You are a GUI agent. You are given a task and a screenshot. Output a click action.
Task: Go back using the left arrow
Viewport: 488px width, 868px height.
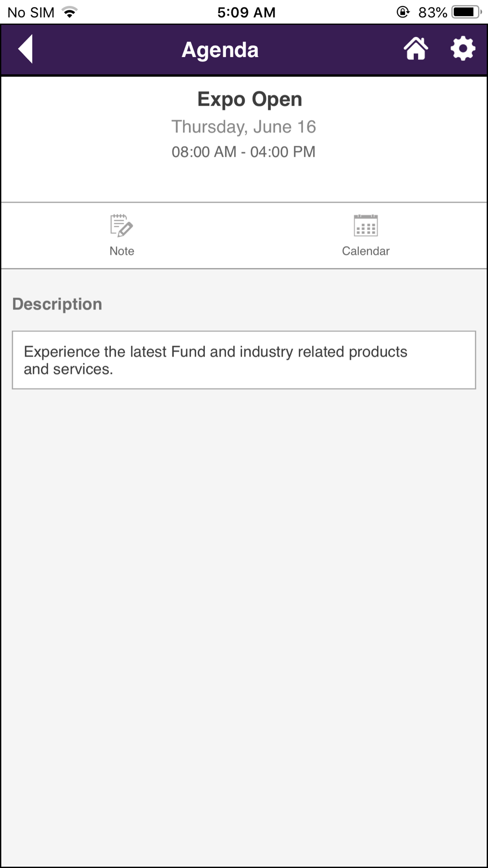[x=26, y=49]
